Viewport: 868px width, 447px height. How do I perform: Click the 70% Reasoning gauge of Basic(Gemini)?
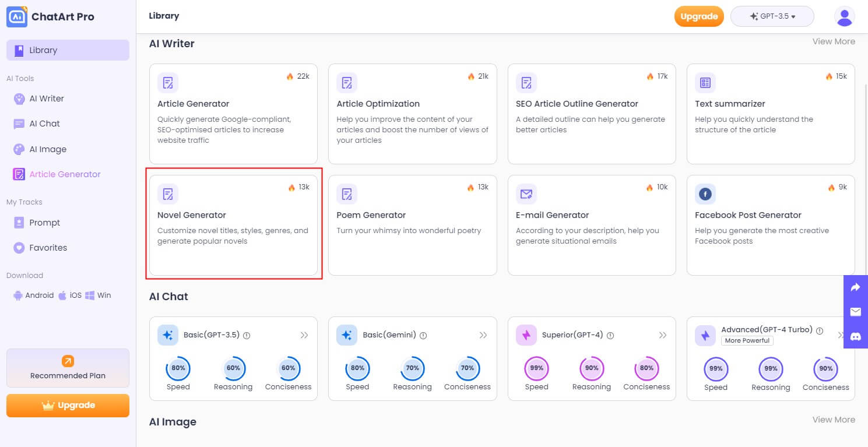point(413,368)
